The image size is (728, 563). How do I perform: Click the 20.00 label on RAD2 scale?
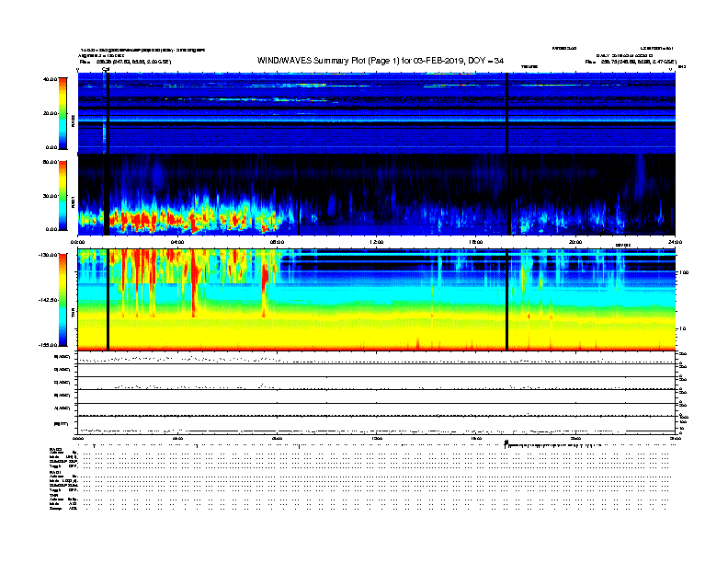click(51, 113)
